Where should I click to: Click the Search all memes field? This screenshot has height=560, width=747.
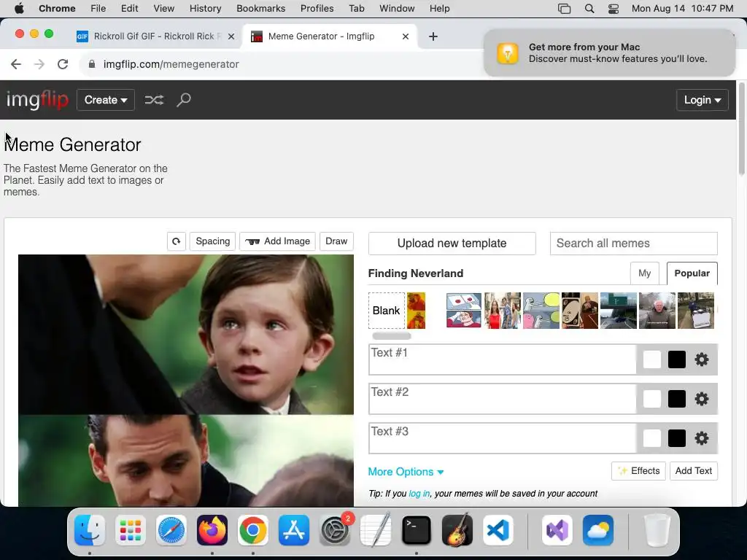[634, 244]
